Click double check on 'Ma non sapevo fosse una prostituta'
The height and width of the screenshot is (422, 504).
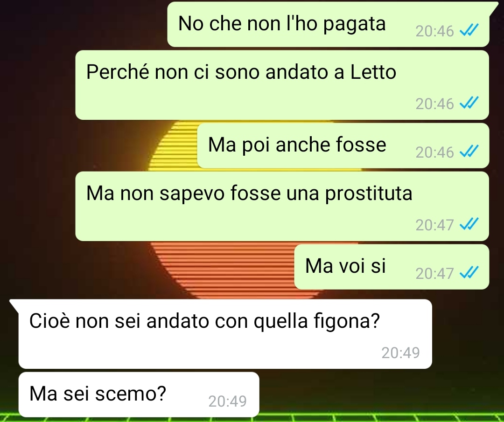click(x=469, y=224)
